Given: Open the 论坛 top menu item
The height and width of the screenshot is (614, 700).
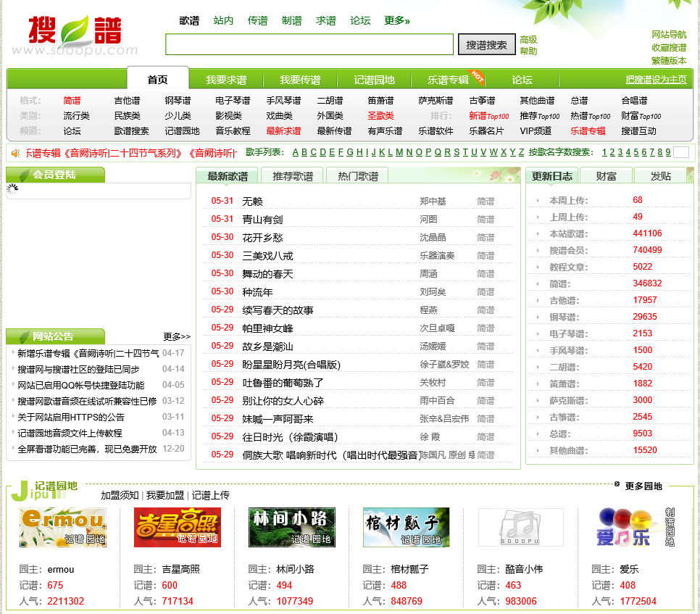Looking at the screenshot, I should pos(360,21).
